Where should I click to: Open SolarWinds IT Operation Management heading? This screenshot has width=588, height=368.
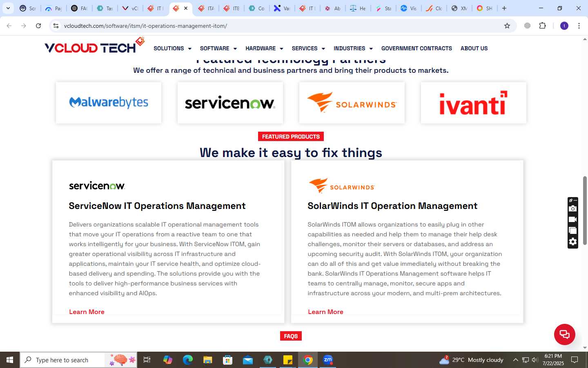point(392,206)
